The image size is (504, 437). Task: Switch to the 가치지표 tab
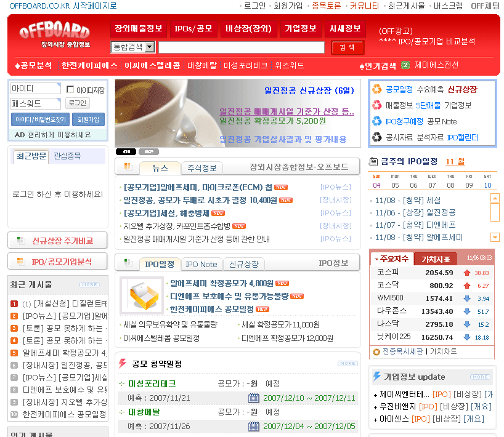[436, 259]
